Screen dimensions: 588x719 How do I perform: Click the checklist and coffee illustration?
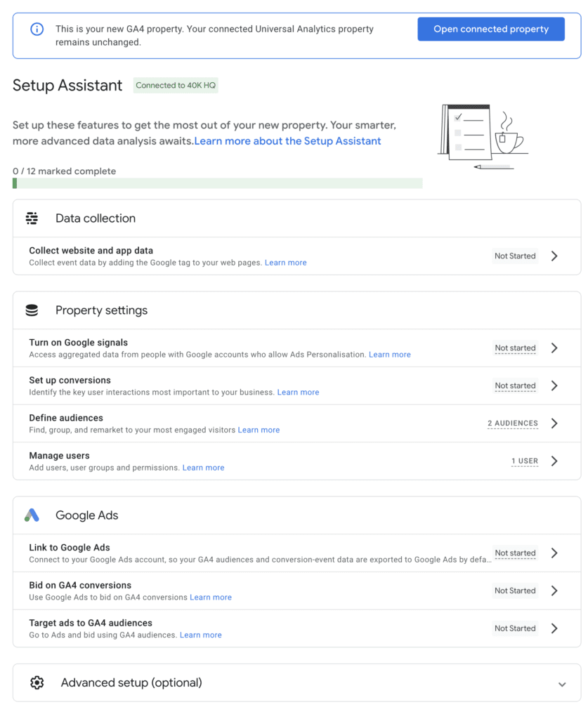coord(482,137)
